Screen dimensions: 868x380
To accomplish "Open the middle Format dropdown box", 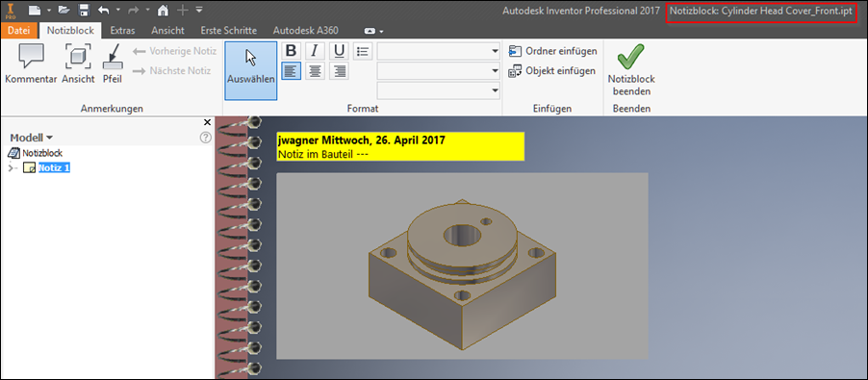I will [439, 71].
